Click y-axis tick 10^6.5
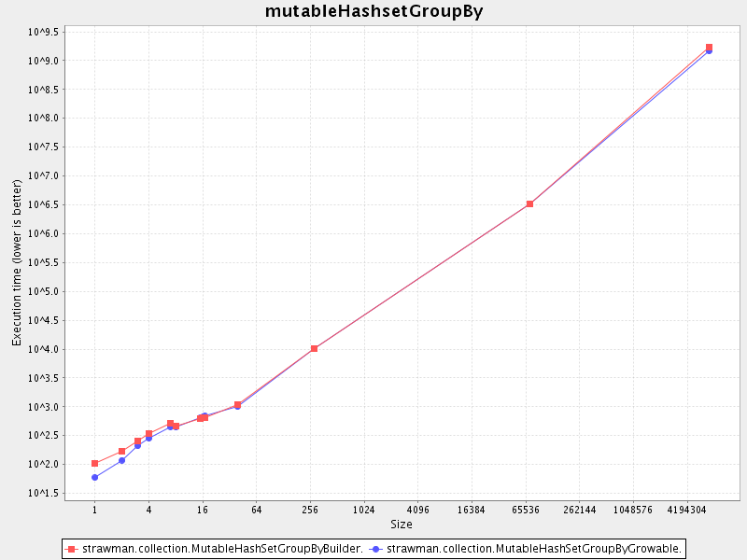This screenshot has width=747, height=560. pyautogui.click(x=43, y=204)
